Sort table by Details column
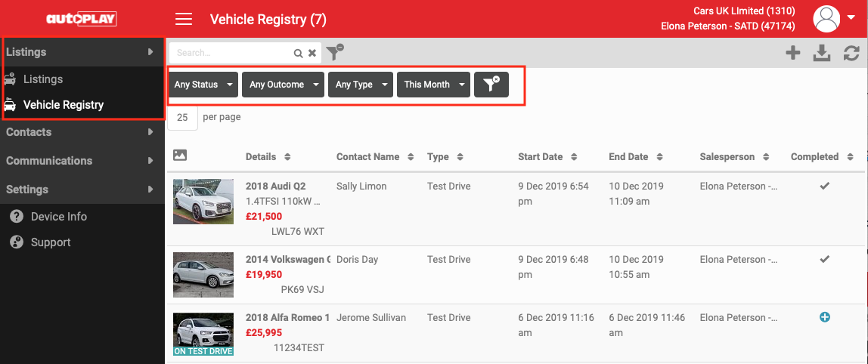The image size is (868, 364). click(268, 156)
